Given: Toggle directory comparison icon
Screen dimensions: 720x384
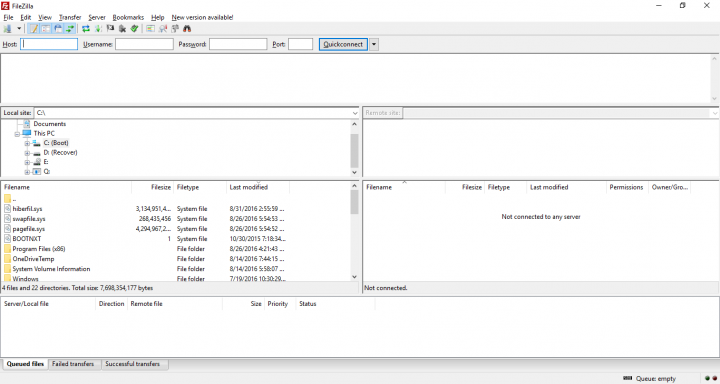Looking at the screenshot, I should 163,28.
